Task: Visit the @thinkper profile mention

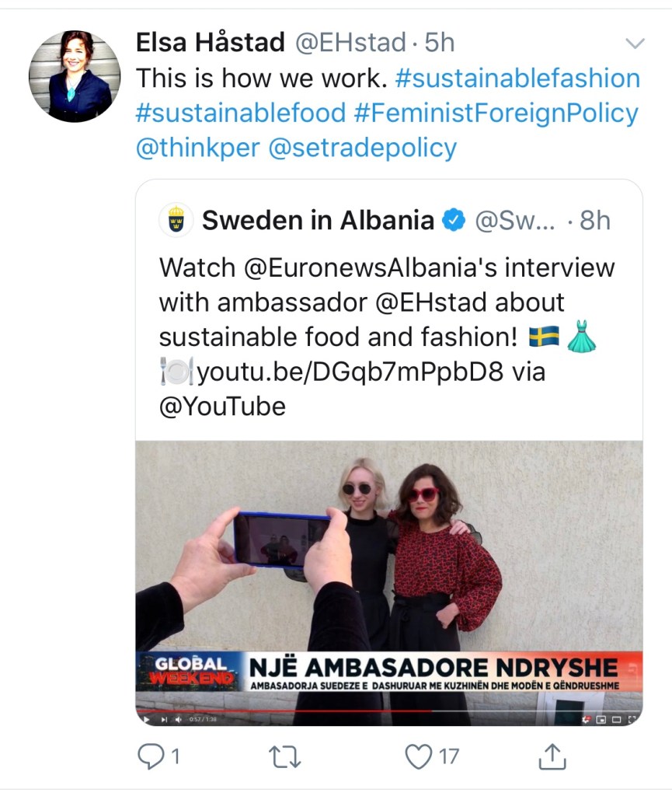Action: click(197, 147)
